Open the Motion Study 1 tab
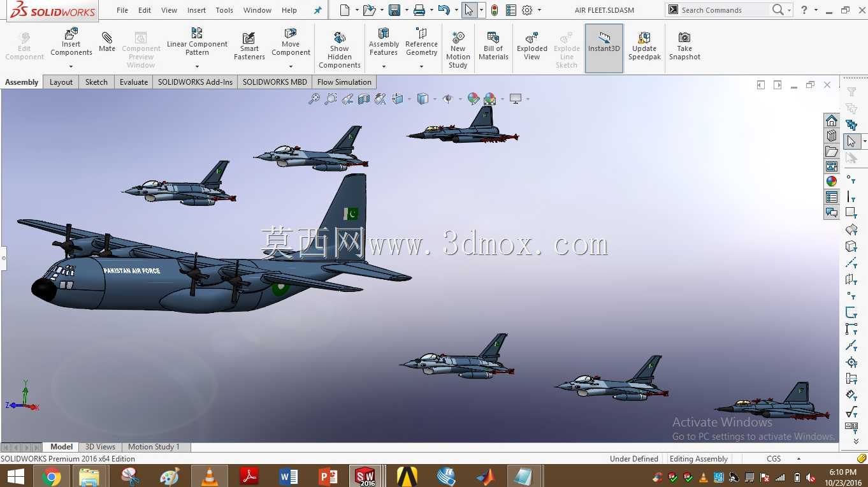 154,447
